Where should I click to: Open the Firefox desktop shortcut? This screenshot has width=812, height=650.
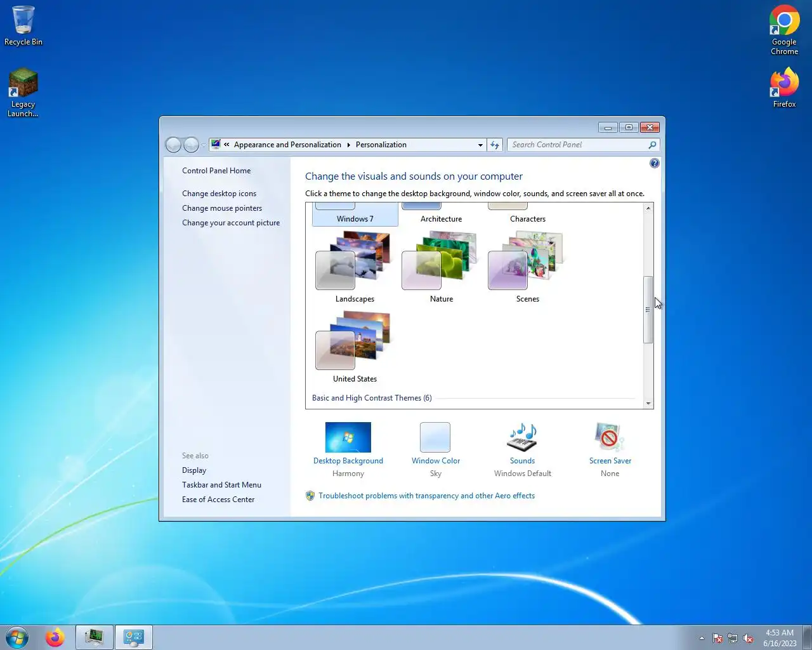pyautogui.click(x=785, y=88)
